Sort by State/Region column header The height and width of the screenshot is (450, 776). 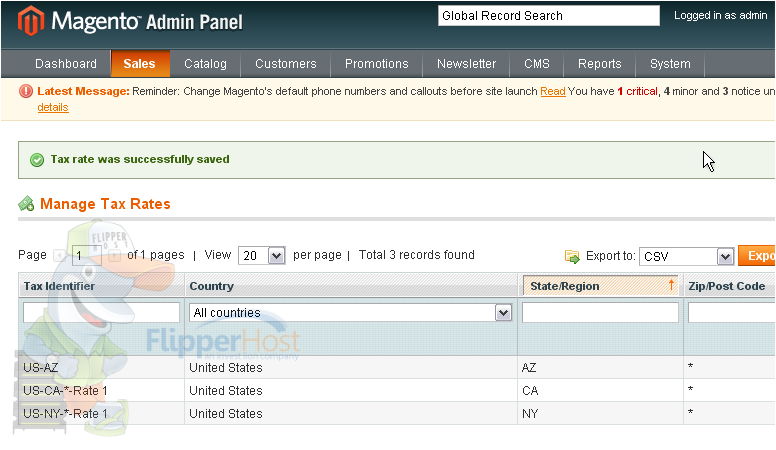click(565, 286)
